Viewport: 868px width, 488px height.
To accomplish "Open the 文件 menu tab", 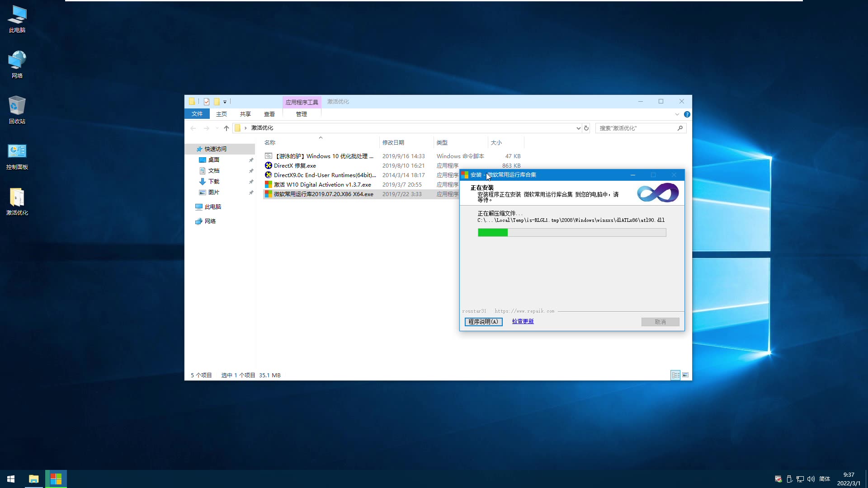I will (x=197, y=114).
